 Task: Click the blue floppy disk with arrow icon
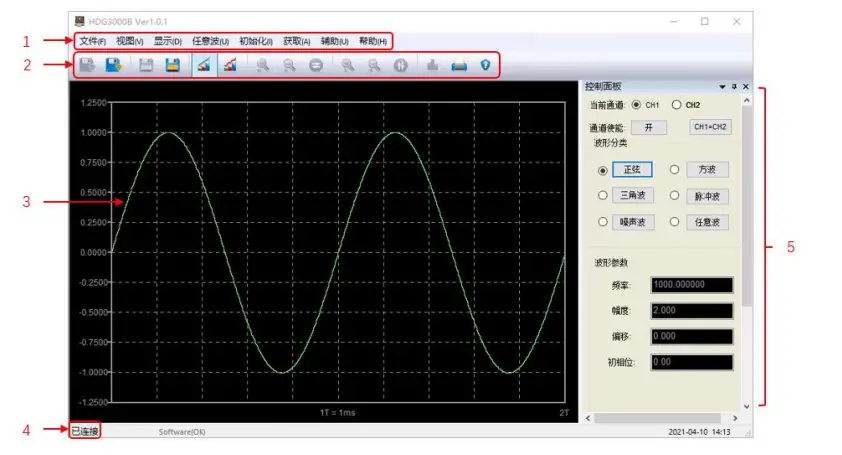click(x=114, y=66)
